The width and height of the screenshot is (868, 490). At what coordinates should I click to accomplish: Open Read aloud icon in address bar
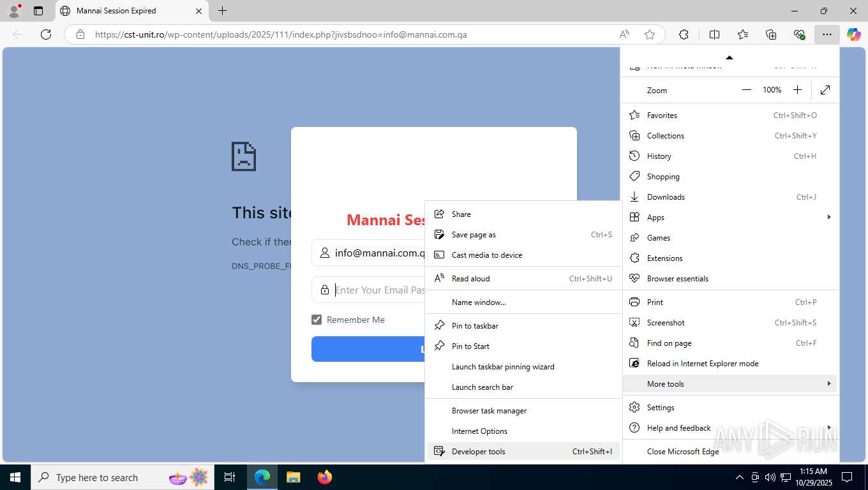tap(624, 34)
